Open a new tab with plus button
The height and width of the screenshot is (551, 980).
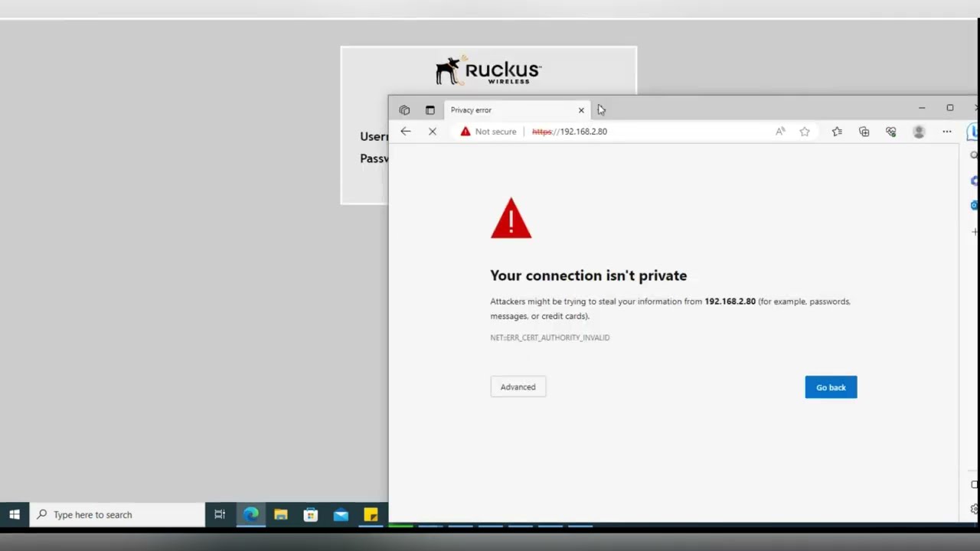point(600,110)
